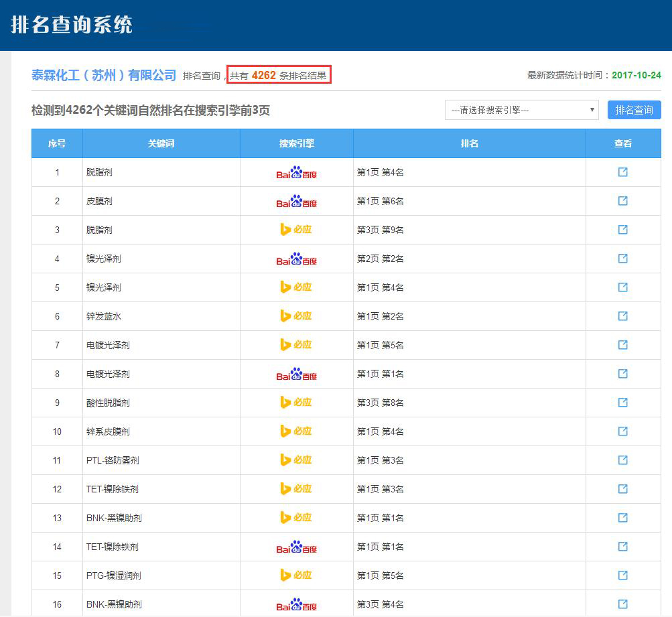Select keyword 酸性脱脂剂 in row 9
The width and height of the screenshot is (672, 617).
pyautogui.click(x=108, y=403)
